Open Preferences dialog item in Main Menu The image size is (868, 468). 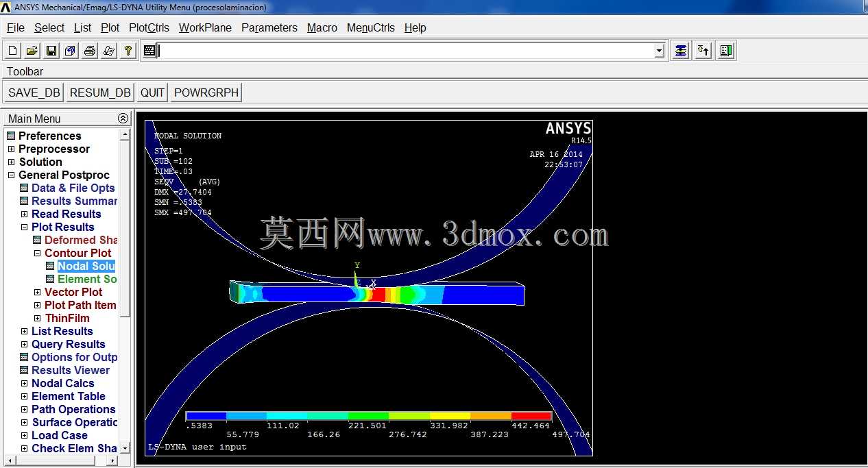coord(49,136)
